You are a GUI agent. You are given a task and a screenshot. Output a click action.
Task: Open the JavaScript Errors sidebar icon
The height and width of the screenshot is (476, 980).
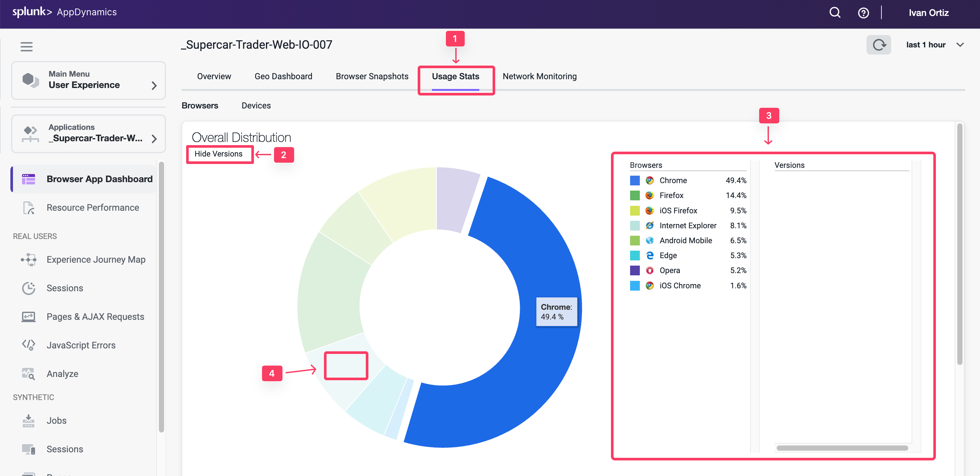coord(29,345)
